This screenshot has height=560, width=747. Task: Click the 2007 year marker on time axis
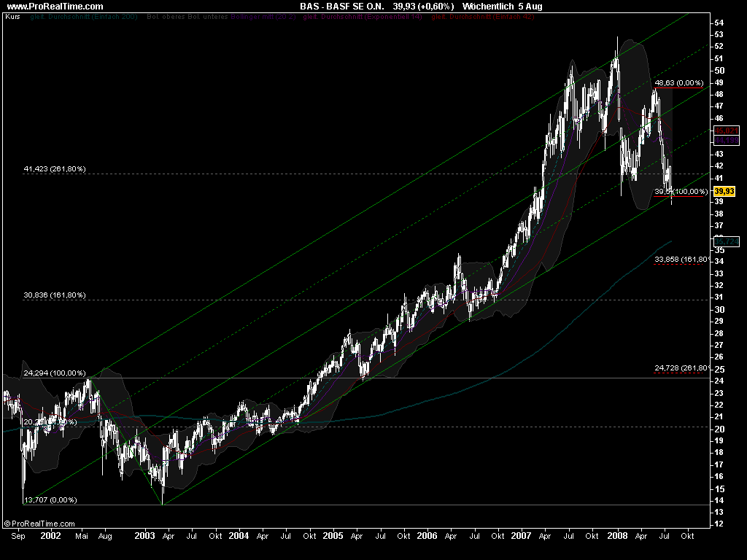pos(521,536)
